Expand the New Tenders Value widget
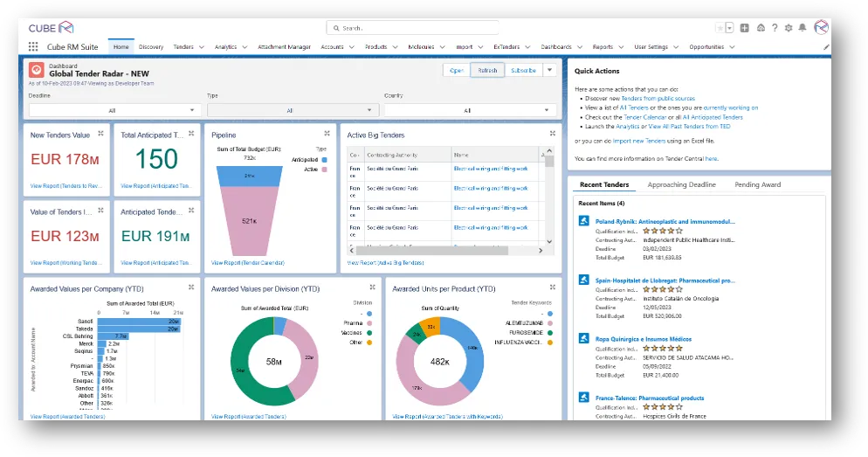 pyautogui.click(x=100, y=134)
